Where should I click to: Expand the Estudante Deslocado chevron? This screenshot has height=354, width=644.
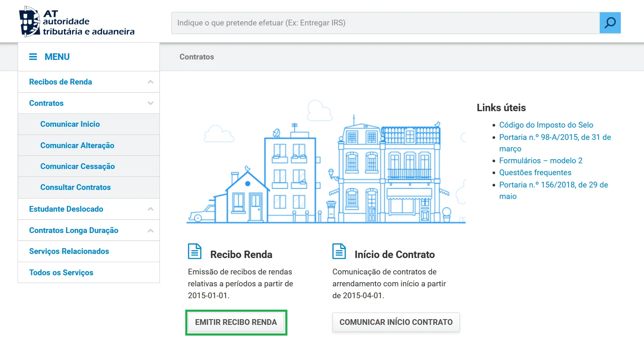click(x=150, y=209)
